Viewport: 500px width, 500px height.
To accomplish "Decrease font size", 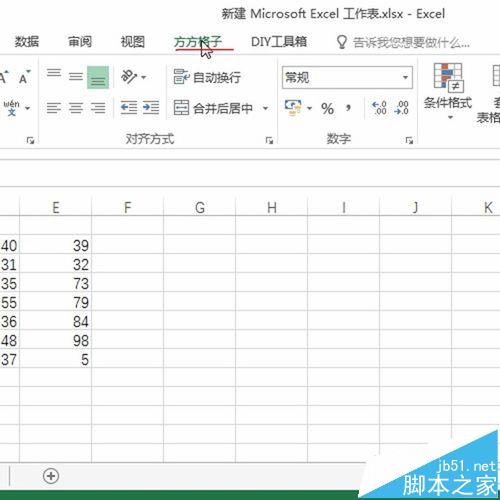I will [x=24, y=77].
